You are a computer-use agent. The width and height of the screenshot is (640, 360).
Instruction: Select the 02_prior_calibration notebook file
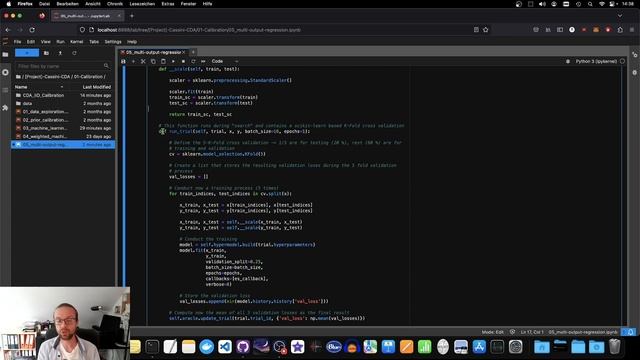[x=63, y=120]
